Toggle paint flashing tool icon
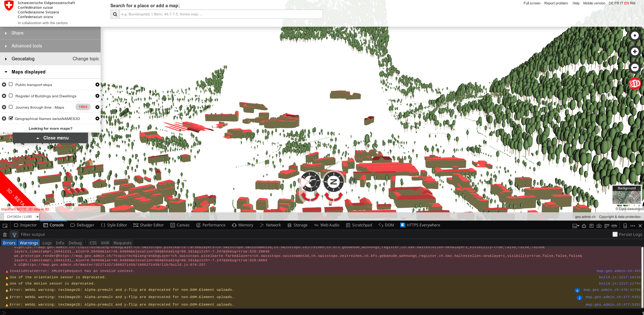The image size is (644, 315). tap(584, 226)
